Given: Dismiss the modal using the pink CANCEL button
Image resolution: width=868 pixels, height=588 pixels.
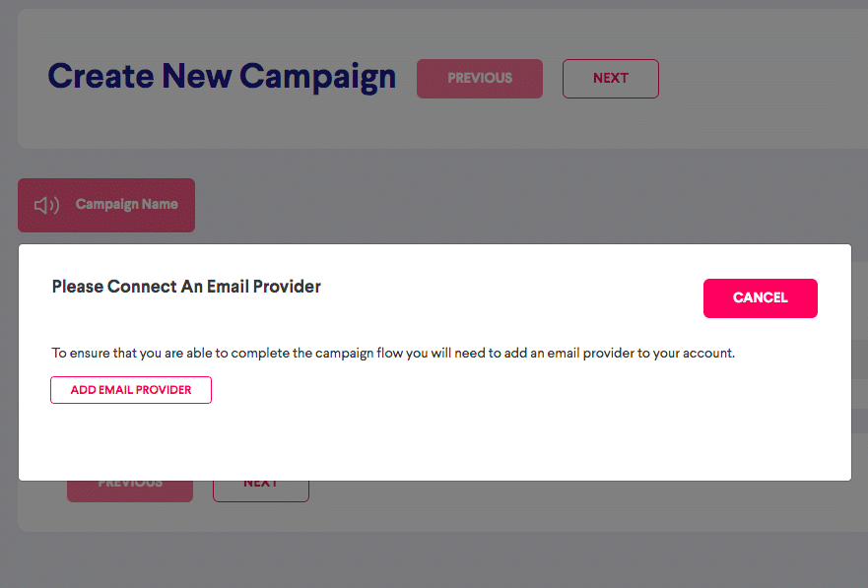Looking at the screenshot, I should (x=760, y=298).
